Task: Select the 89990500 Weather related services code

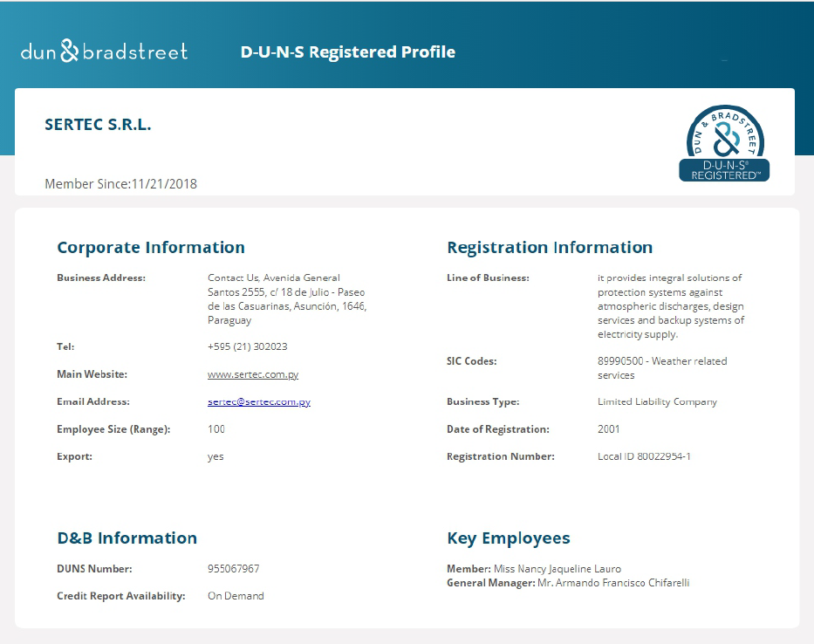Action: 662,368
